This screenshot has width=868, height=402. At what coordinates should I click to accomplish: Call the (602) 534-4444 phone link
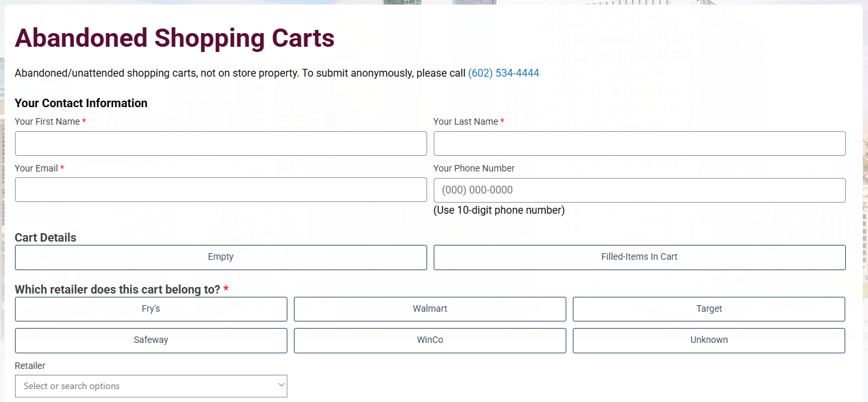[503, 73]
